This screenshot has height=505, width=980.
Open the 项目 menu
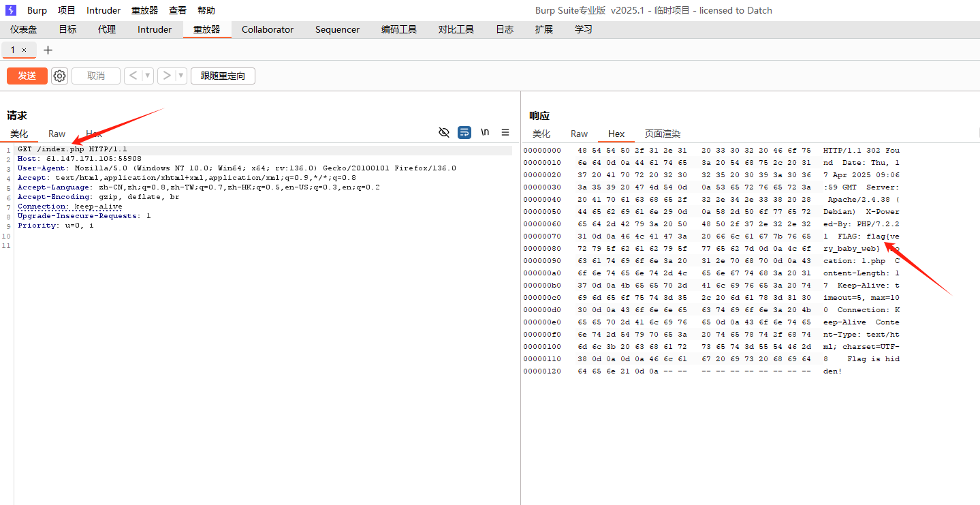(67, 10)
